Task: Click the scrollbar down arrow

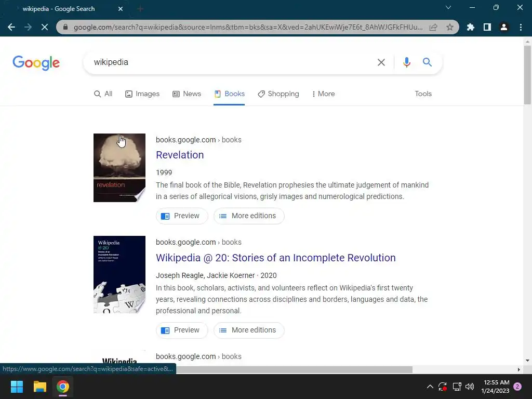Action: tap(527, 361)
